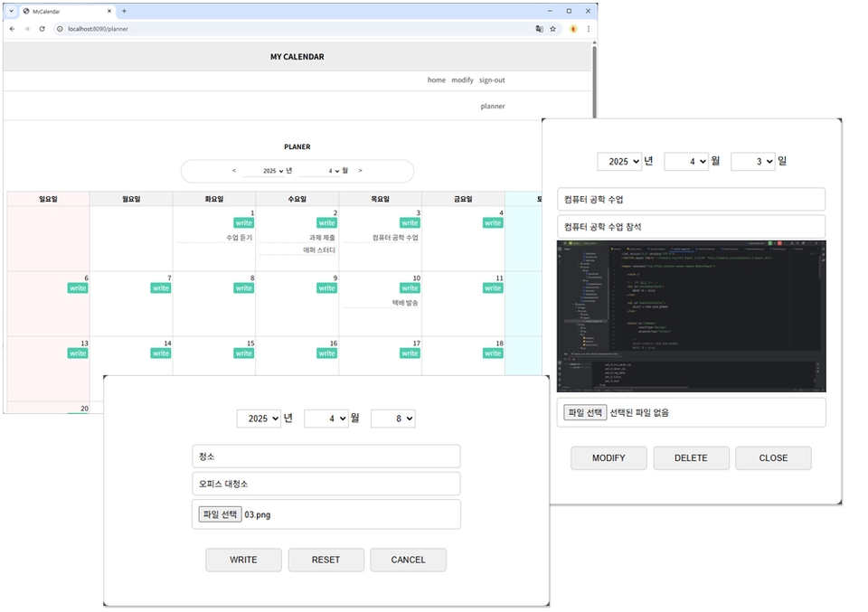This screenshot has width=868, height=612.
Task: Click the 컴퓨터 공학 수업 title field
Action: [x=691, y=199]
